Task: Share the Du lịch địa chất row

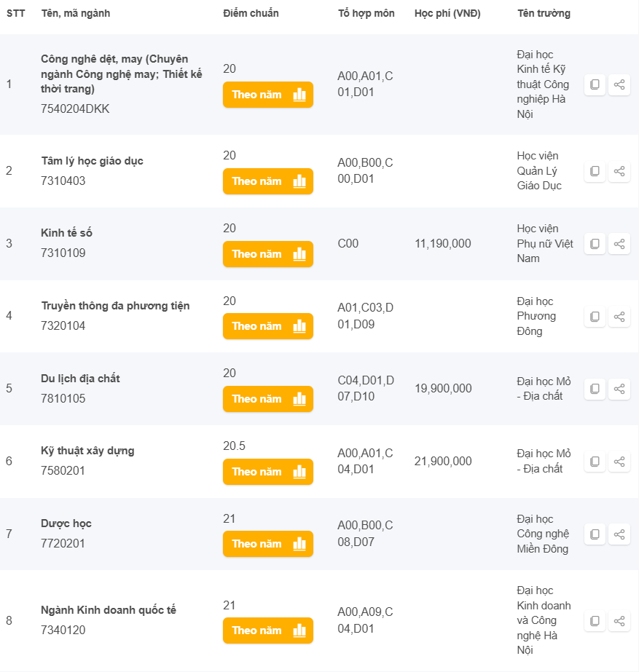Action: coord(619,389)
